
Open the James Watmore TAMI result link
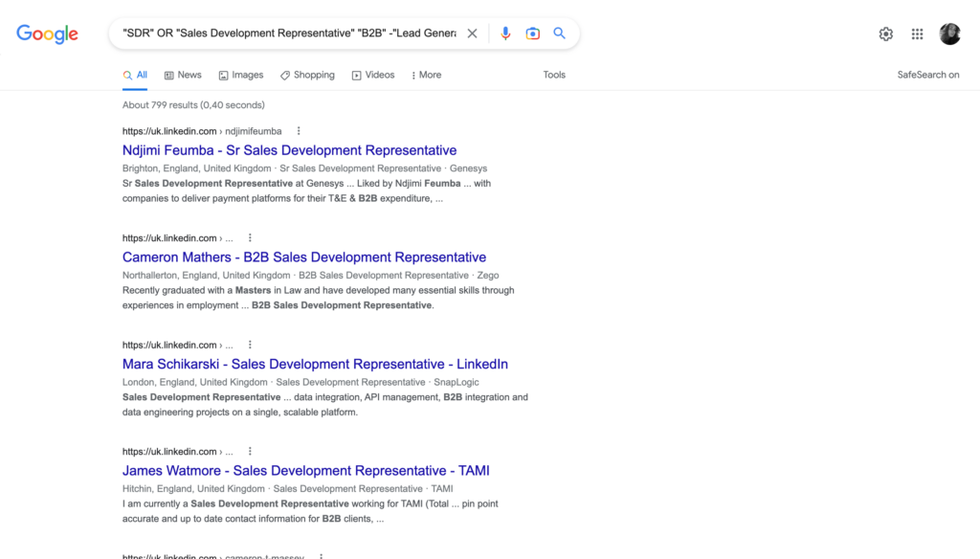point(305,470)
